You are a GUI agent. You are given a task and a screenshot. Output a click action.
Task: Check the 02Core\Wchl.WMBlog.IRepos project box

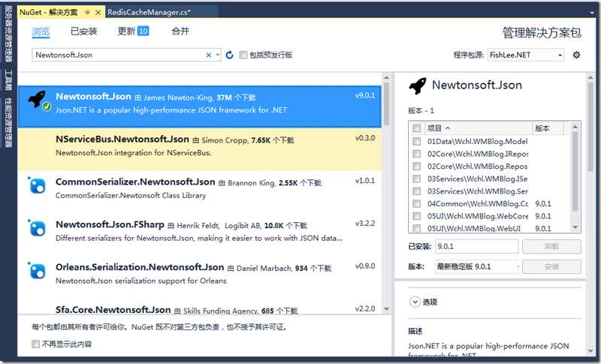point(417,154)
